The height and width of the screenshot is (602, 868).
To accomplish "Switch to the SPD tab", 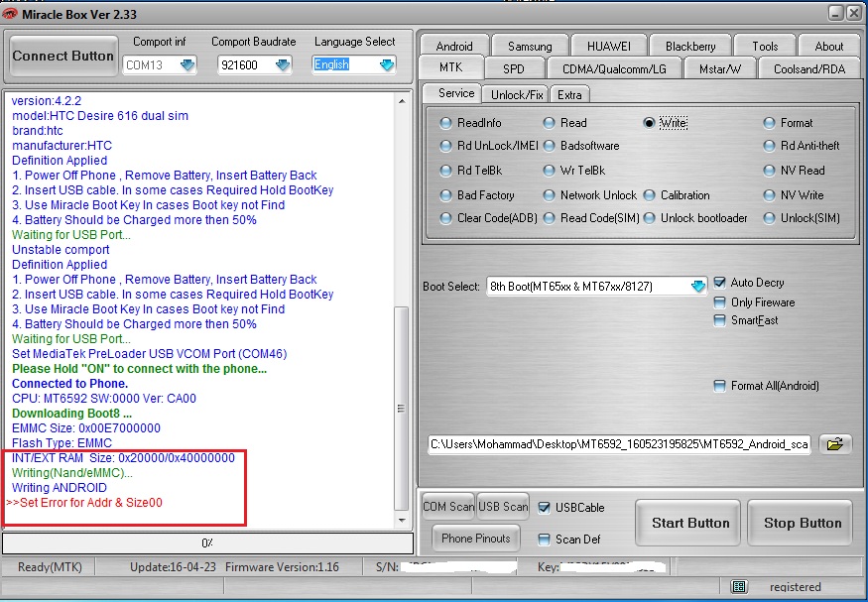I will click(514, 68).
